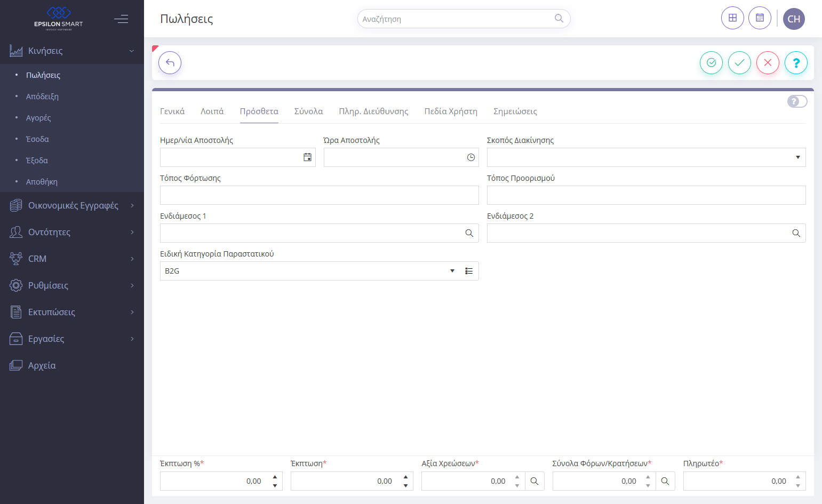
Task: Open Αποθήκη in the sidebar
Action: tap(42, 182)
